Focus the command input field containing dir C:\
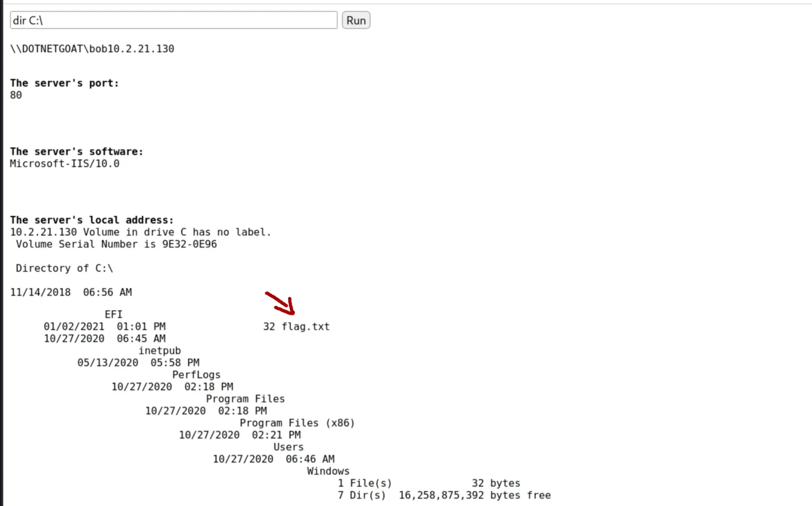The width and height of the screenshot is (812, 506). [x=174, y=20]
